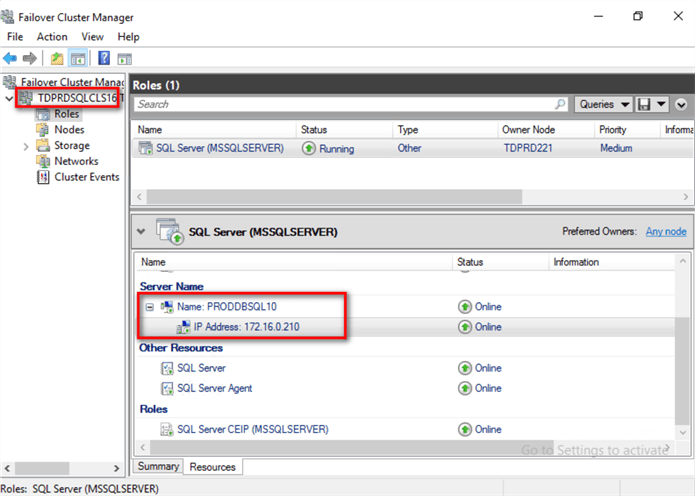Viewport: 695px width, 496px height.
Task: Collapse the PRODDBSQL10 server name node
Action: 150,307
